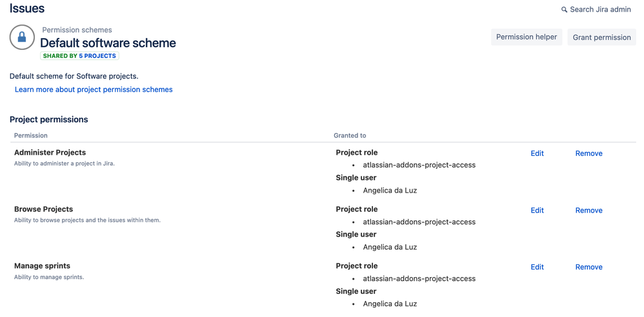644x317 pixels.
Task: Edit the Administer Projects permission
Action: click(x=537, y=153)
